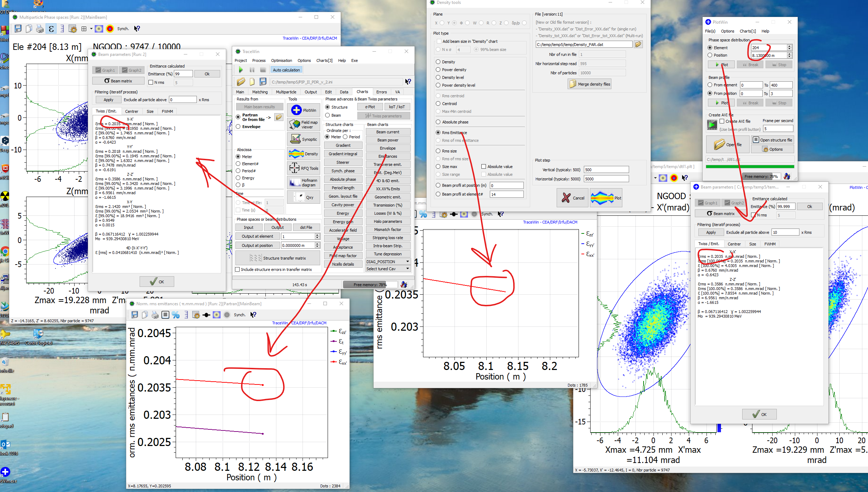The height and width of the screenshot is (492, 868).
Task: Open the Density tool in TraceWin Tools
Action: pyautogui.click(x=304, y=154)
